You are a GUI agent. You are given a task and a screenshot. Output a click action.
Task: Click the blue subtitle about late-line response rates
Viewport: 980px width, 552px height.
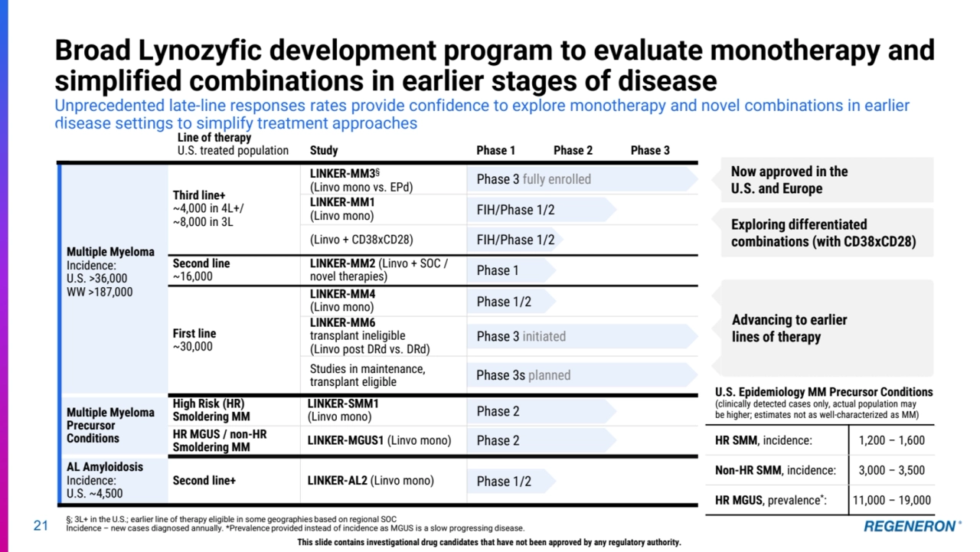pyautogui.click(x=482, y=114)
